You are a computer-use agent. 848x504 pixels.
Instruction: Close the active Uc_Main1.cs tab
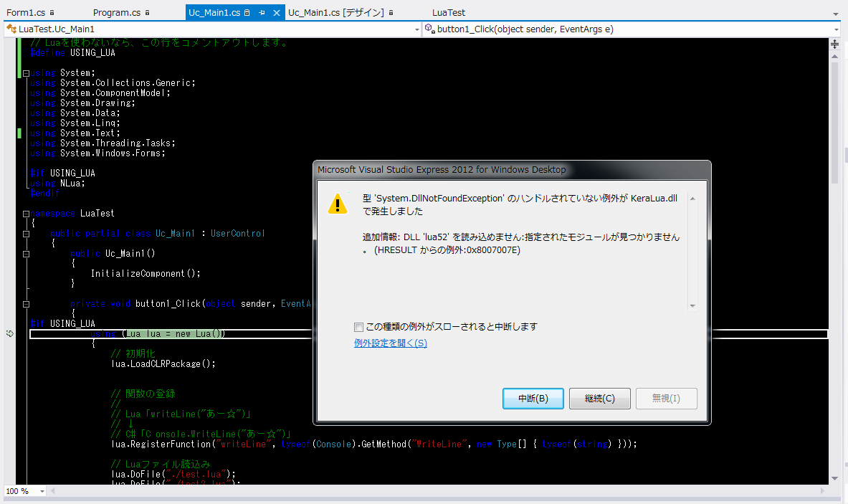[277, 12]
